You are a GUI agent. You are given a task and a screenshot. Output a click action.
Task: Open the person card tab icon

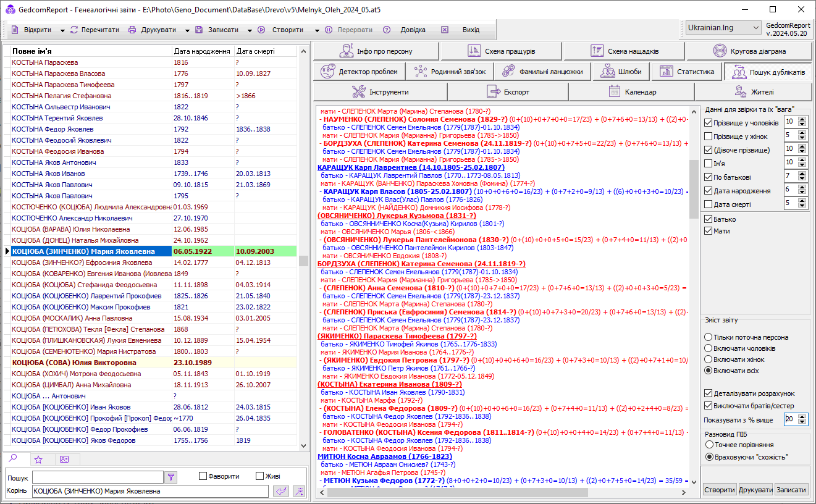64,459
